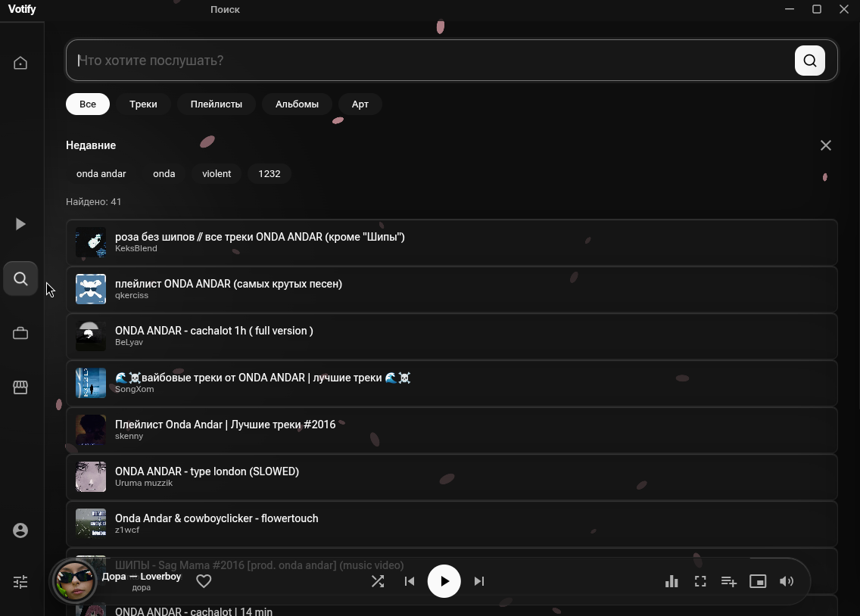Open the equalizer bars icon

coord(671,581)
